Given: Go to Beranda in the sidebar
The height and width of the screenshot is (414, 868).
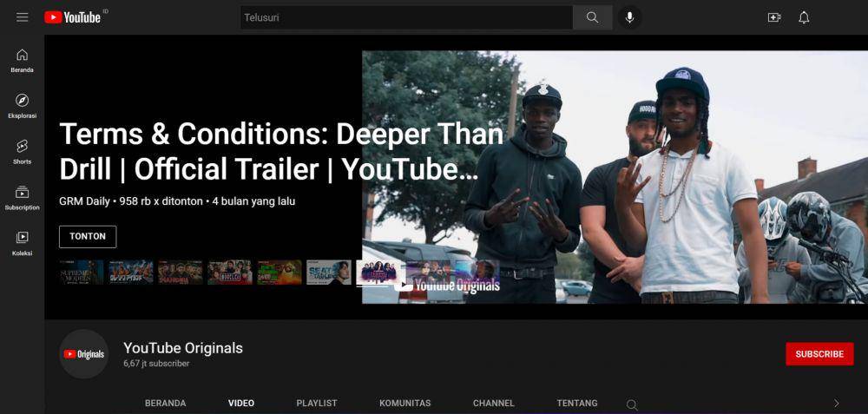Looking at the screenshot, I should (23, 61).
